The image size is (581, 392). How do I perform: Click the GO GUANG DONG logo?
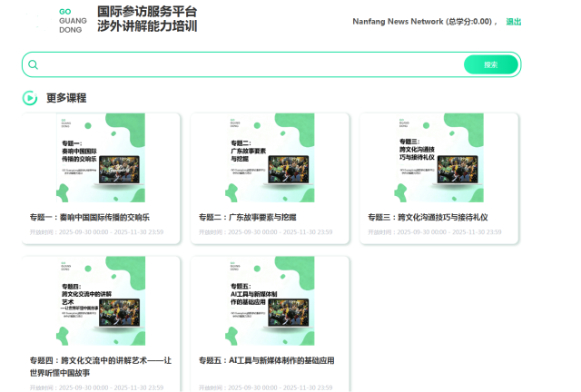(72, 19)
